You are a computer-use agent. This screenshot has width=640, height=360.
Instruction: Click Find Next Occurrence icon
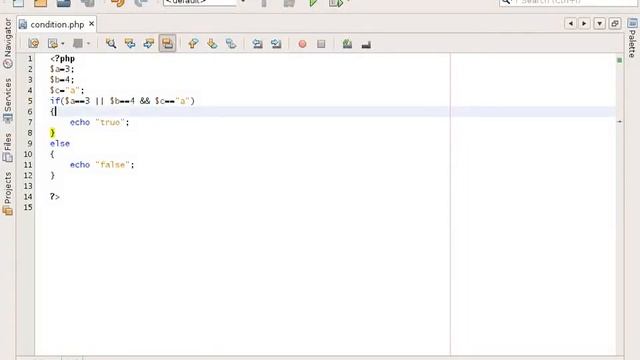[149, 44]
